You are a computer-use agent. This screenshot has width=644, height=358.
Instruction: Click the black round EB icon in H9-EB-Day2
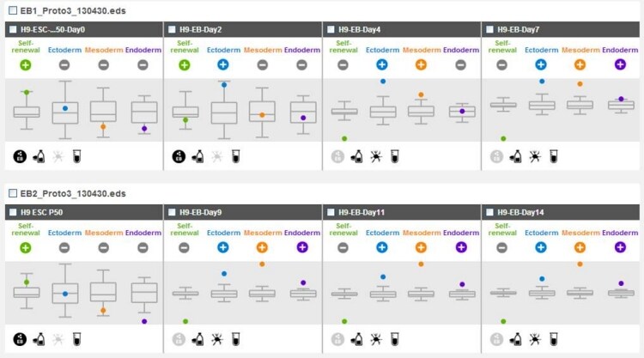click(179, 156)
